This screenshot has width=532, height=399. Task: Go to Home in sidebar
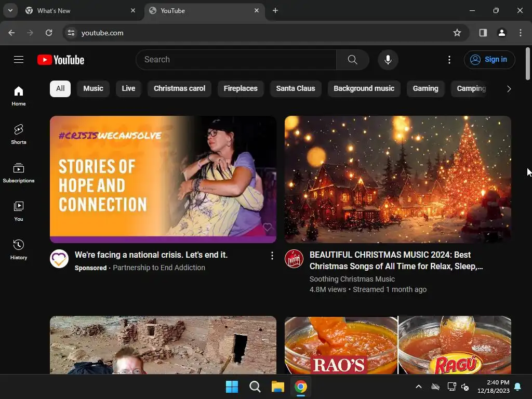19,96
